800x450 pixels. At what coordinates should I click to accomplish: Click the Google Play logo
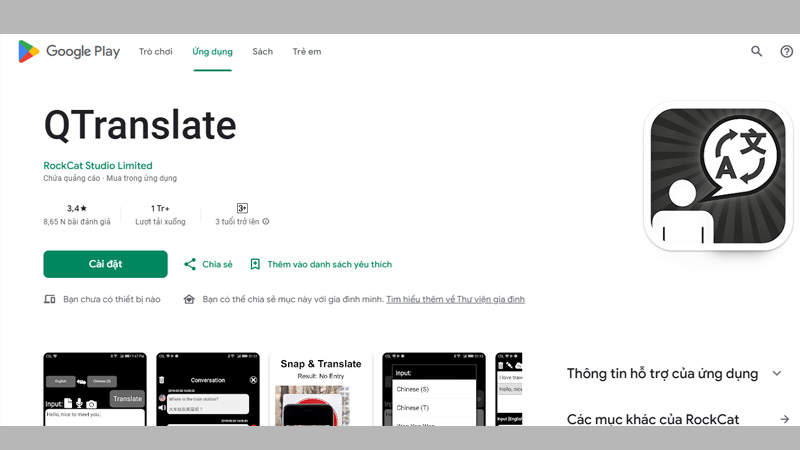[68, 51]
